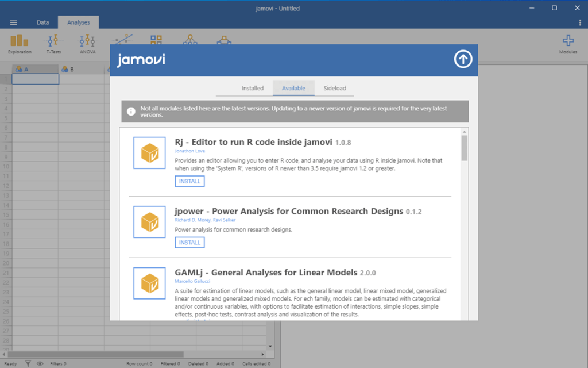Click the jpower module package icon
588x368 pixels.
pos(149,222)
